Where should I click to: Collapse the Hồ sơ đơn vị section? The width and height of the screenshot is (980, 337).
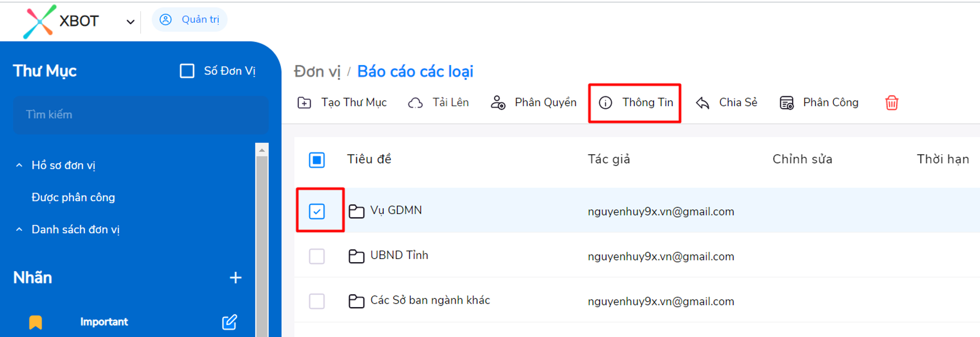pos(19,166)
